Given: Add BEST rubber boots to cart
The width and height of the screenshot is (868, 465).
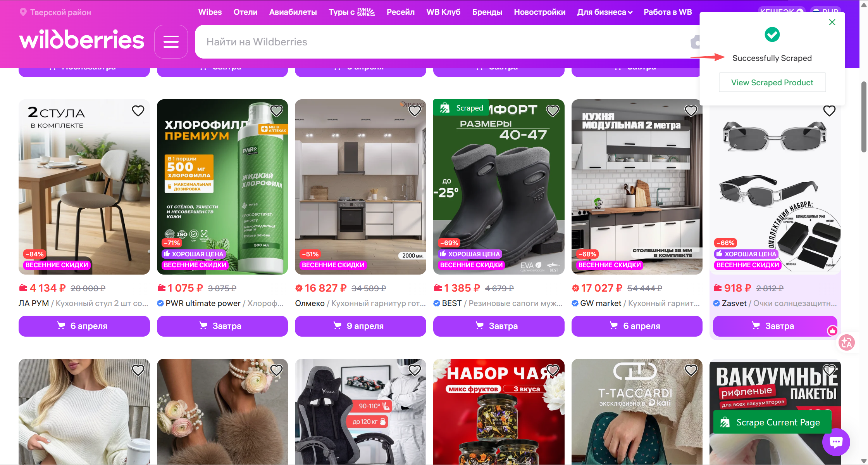Looking at the screenshot, I should 498,326.
